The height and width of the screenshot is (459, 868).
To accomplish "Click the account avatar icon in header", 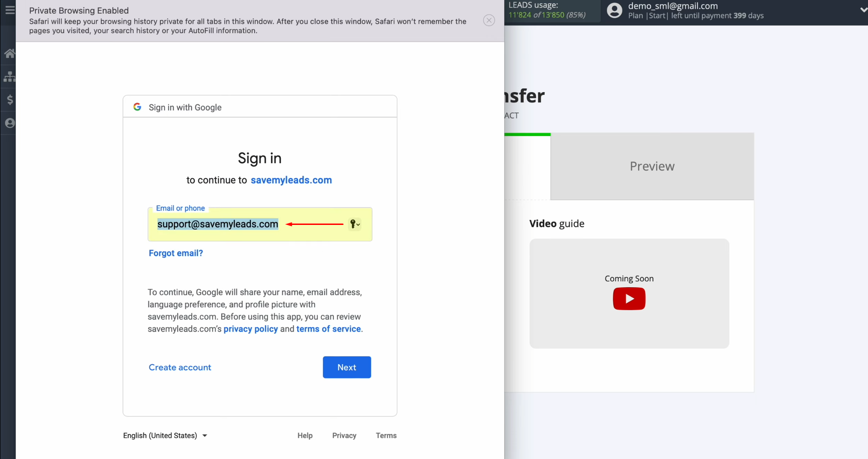I will 615,10.
